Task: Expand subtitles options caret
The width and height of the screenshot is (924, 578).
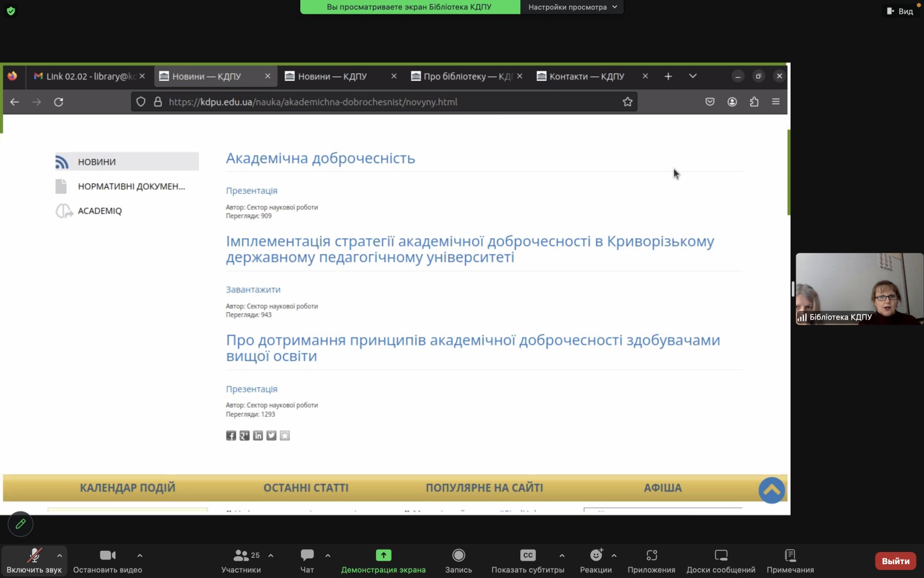Action: 562,555
